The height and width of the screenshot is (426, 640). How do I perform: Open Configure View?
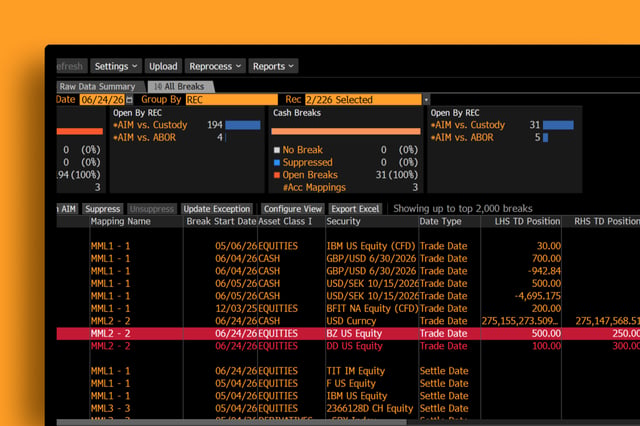tap(292, 209)
